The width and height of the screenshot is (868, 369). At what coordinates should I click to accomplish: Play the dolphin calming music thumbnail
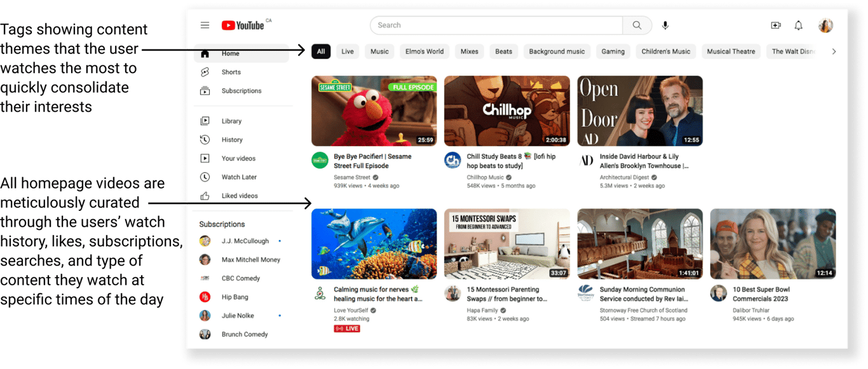point(374,244)
